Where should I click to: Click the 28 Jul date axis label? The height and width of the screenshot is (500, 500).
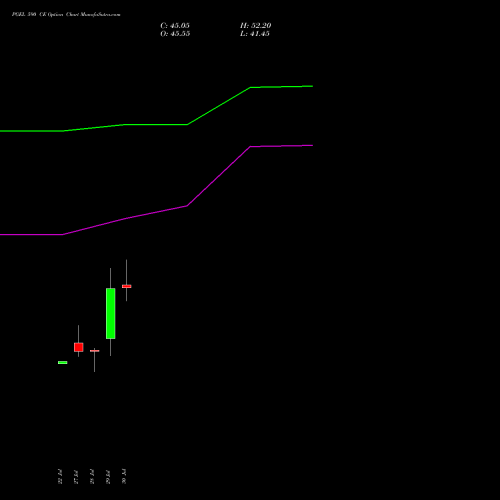coord(92,477)
